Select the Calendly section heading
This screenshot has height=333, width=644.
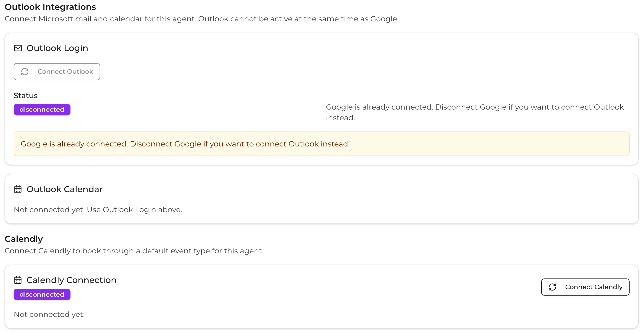point(24,239)
